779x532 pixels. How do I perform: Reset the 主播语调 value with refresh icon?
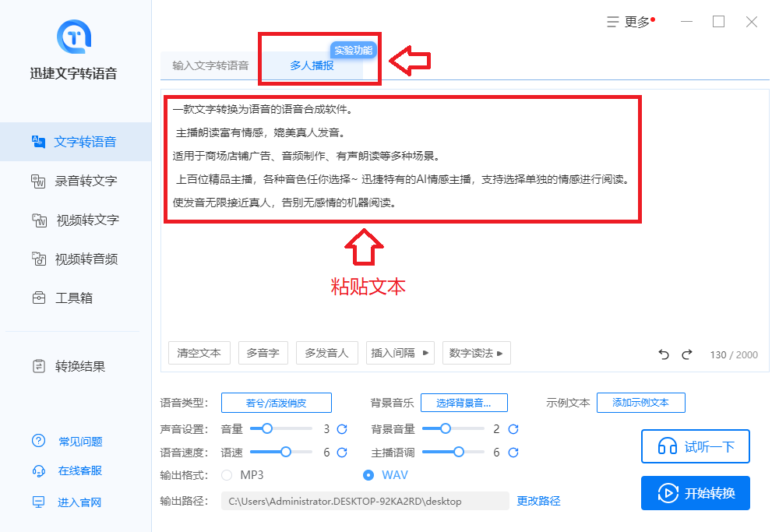pyautogui.click(x=513, y=453)
